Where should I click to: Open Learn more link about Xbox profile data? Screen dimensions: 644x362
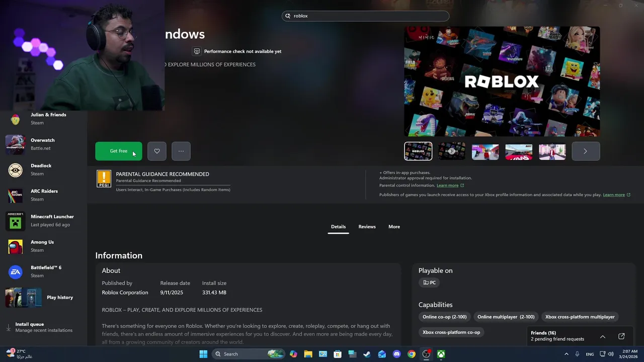pyautogui.click(x=616, y=195)
